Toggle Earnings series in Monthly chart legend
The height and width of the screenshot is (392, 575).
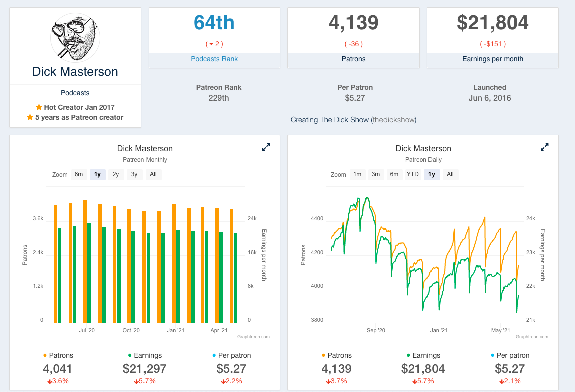[x=145, y=355]
